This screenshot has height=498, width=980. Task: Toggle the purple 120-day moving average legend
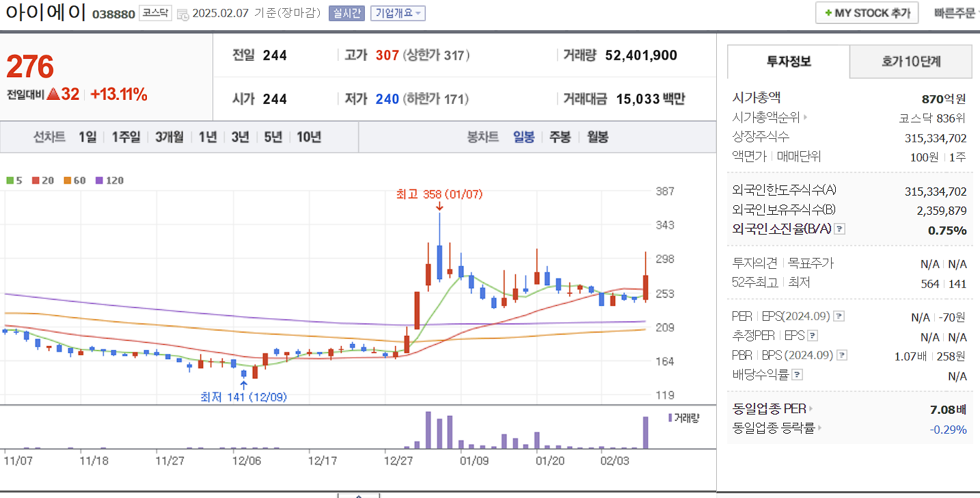pos(99,180)
